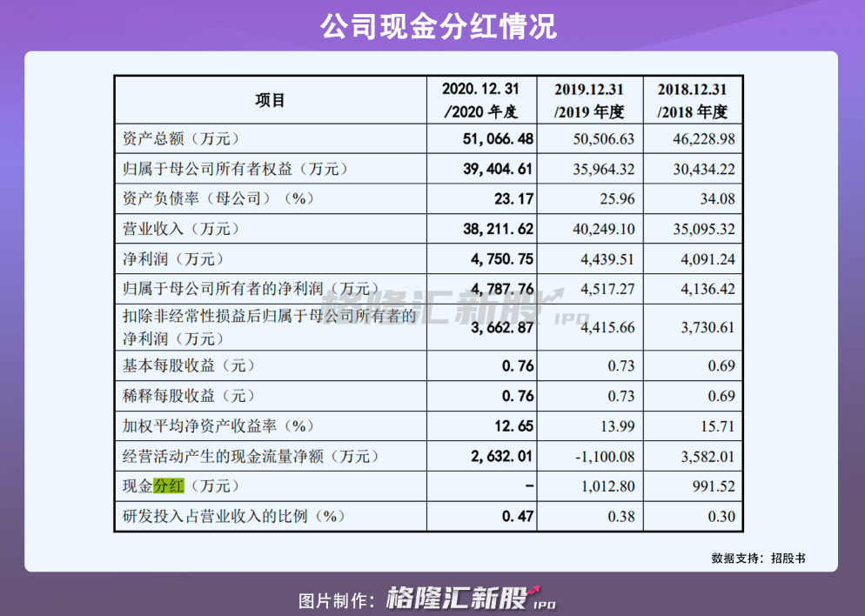Select row label 扣除非经常性损益后归属于母公司所有者的净利润

tap(269, 327)
